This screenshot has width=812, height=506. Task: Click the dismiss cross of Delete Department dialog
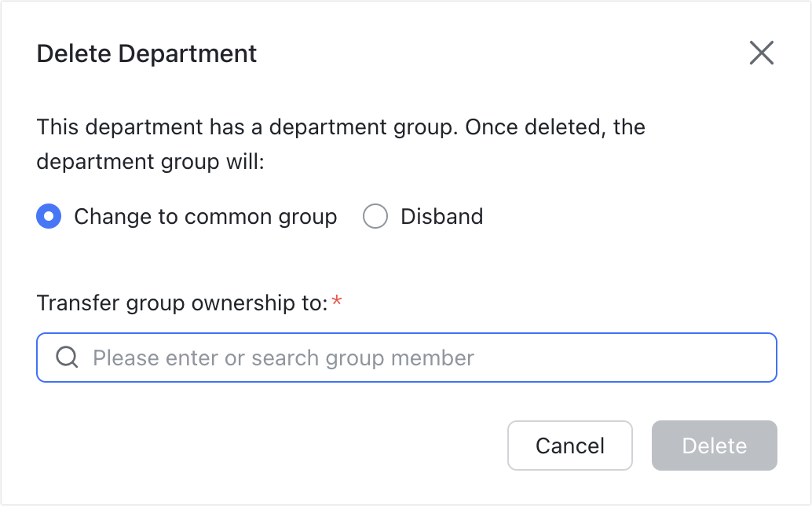(761, 53)
